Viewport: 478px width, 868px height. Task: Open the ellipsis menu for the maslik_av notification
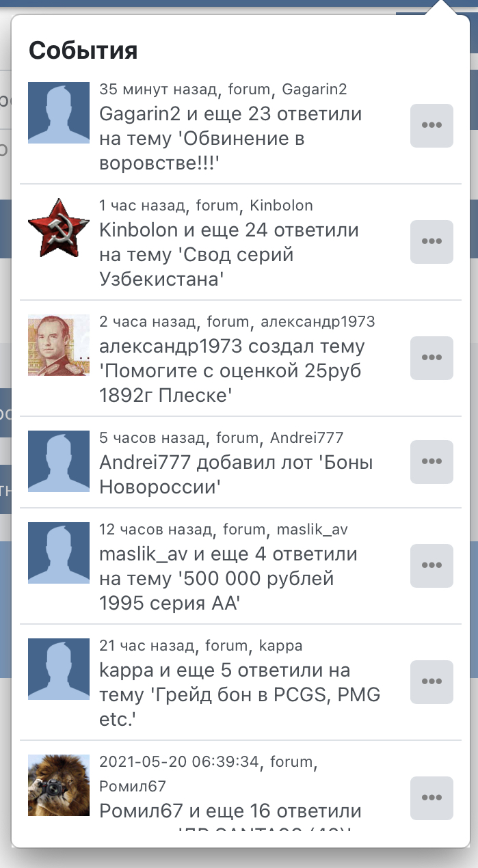coord(431,565)
